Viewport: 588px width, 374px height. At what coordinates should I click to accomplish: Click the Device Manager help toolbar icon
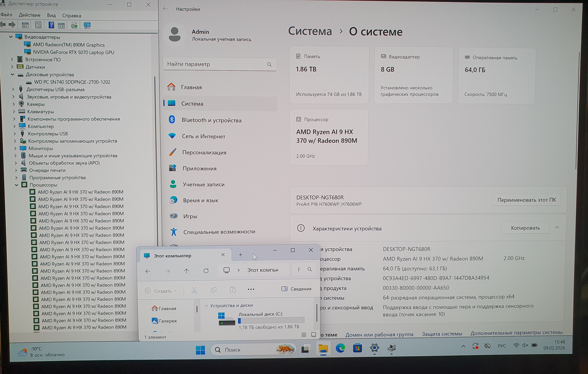click(51, 25)
